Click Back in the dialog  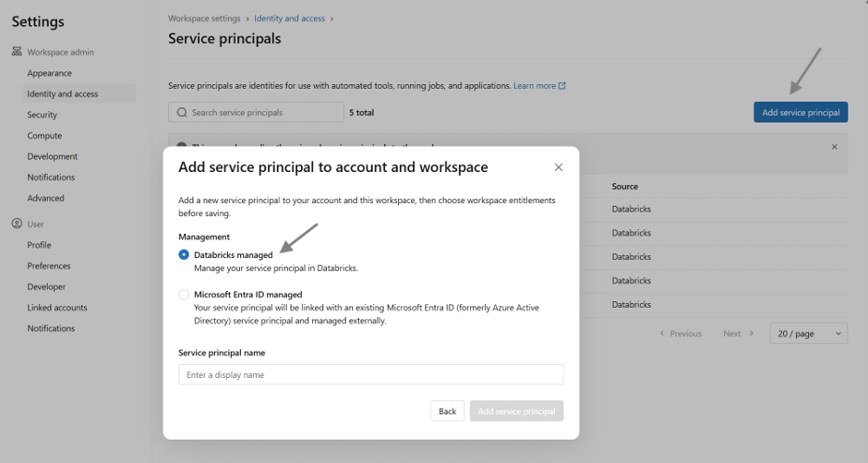click(447, 411)
